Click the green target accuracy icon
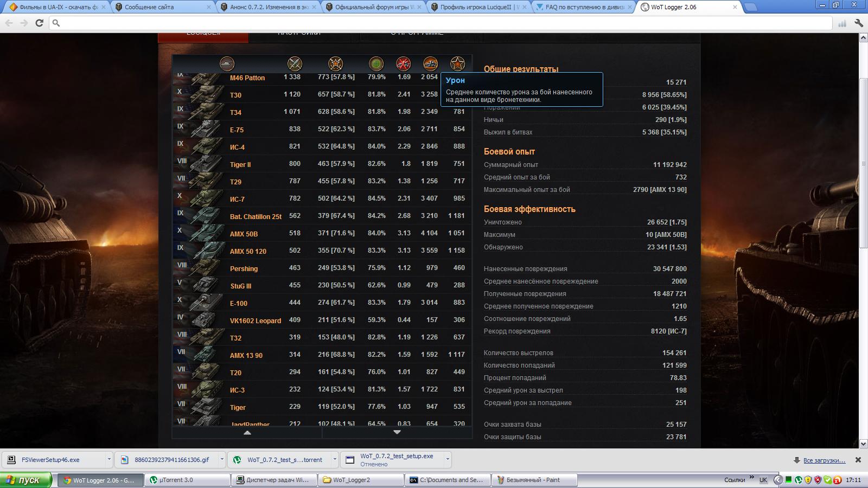This screenshot has width=868, height=488. 376,64
